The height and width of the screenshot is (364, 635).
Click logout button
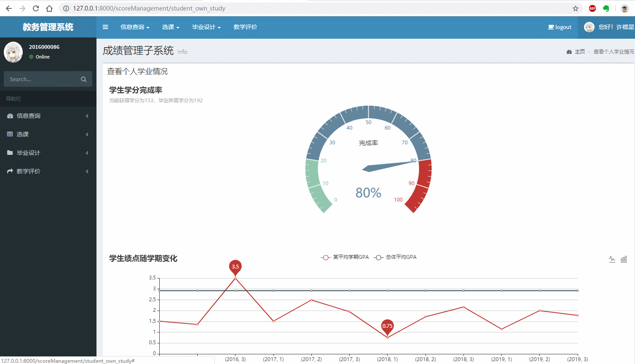[560, 27]
